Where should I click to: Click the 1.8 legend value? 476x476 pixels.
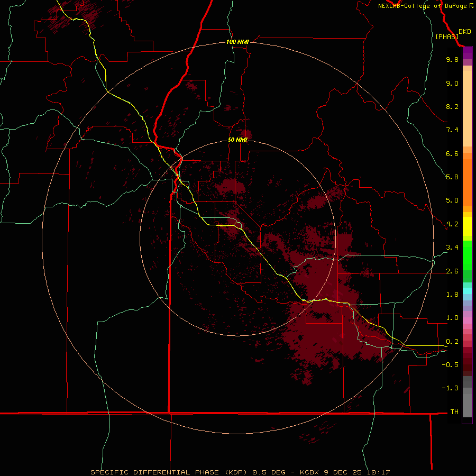click(x=452, y=295)
